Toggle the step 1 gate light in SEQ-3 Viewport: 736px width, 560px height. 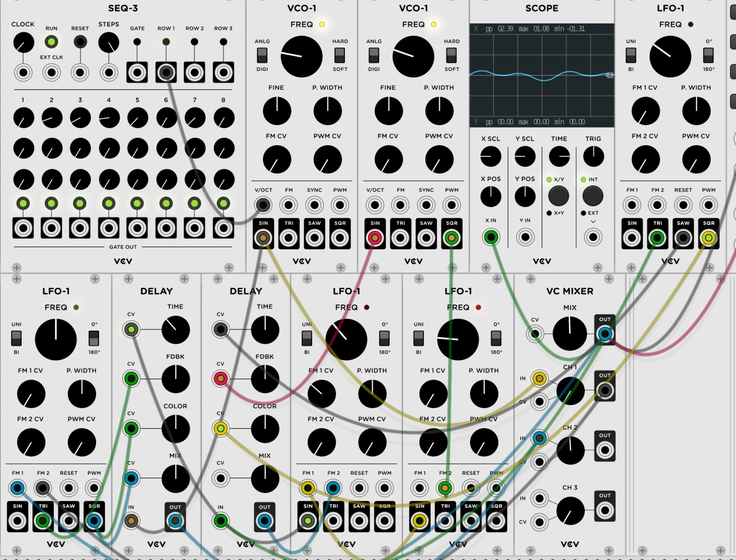[23, 203]
